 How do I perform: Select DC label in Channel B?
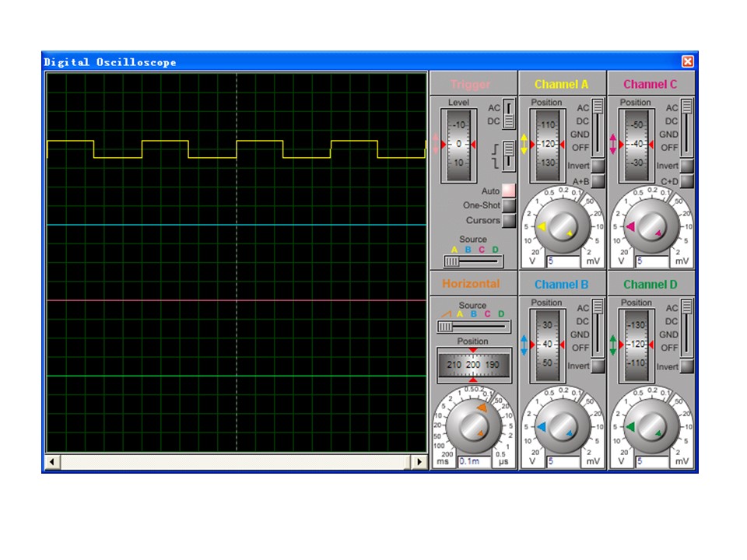tap(583, 321)
